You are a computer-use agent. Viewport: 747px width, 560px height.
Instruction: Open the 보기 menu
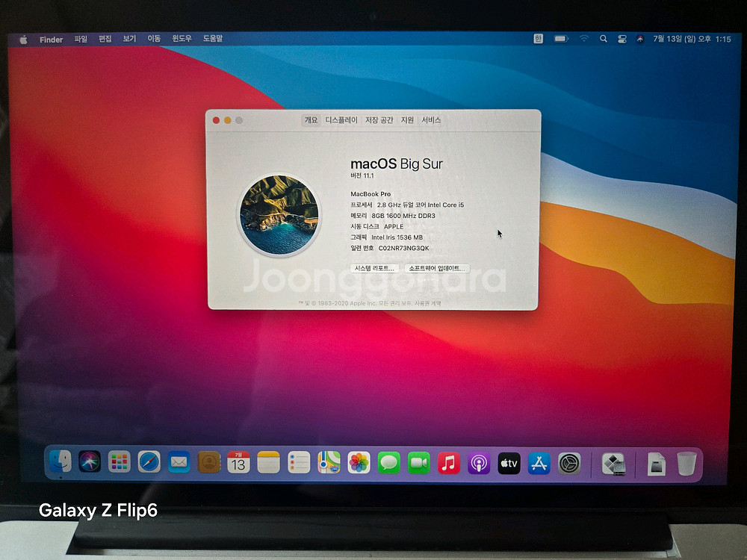(129, 39)
